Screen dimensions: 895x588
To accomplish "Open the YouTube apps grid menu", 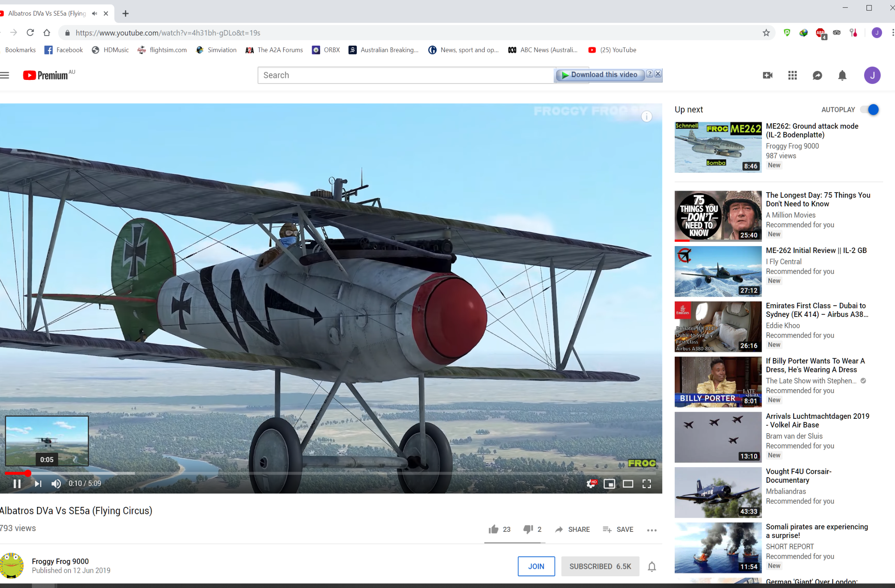I will pyautogui.click(x=792, y=75).
